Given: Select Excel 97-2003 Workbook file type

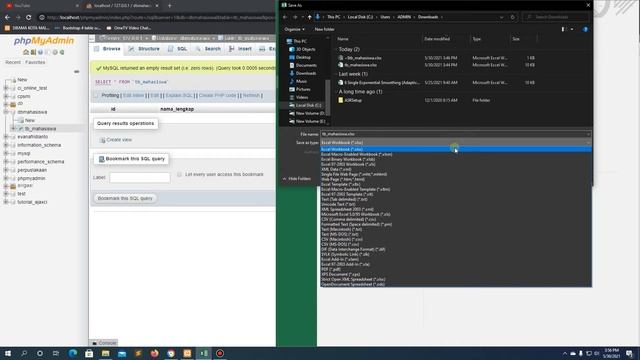Looking at the screenshot, I should click(x=456, y=164).
